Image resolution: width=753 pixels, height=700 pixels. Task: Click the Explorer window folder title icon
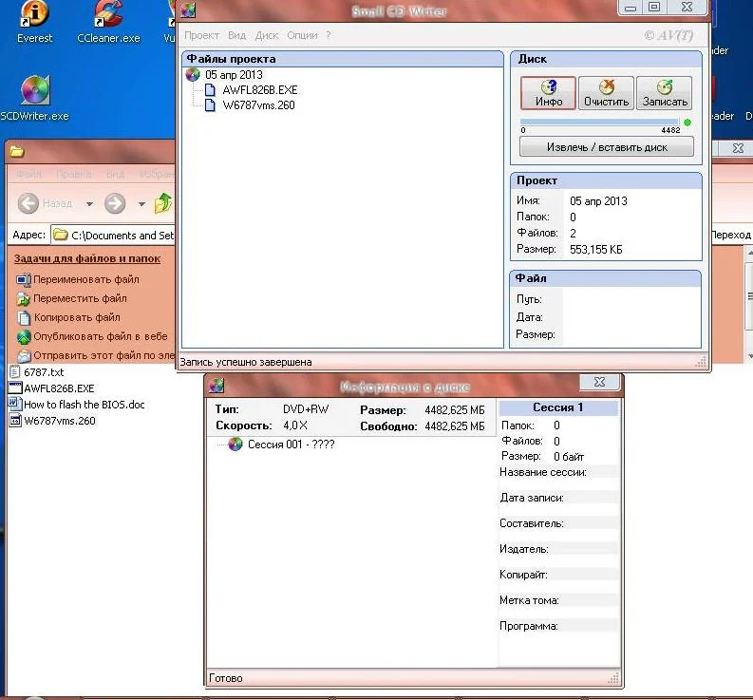tap(17, 152)
